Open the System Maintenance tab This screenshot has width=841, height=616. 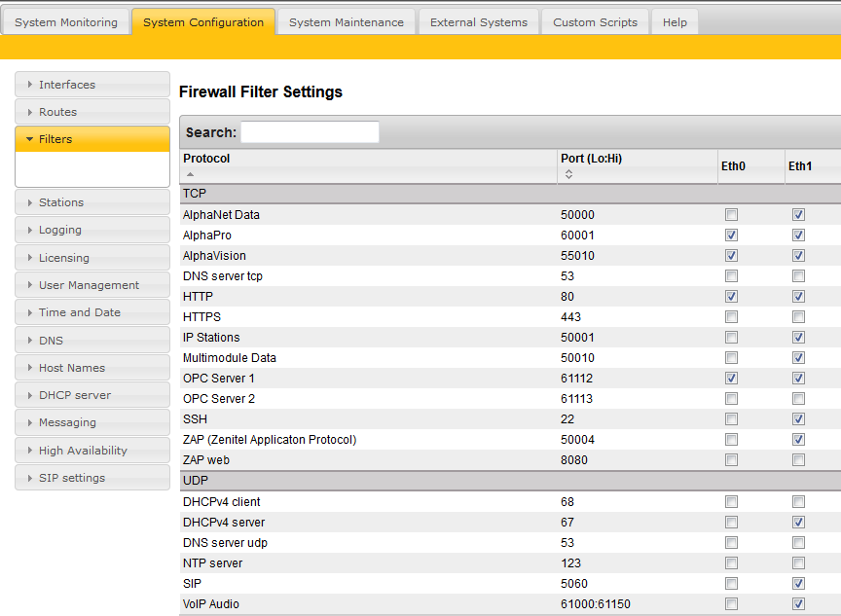346,22
